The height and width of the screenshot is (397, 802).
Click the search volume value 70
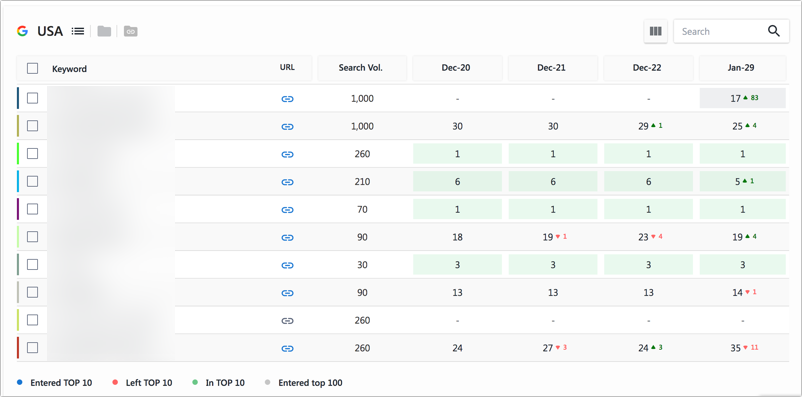(x=362, y=209)
